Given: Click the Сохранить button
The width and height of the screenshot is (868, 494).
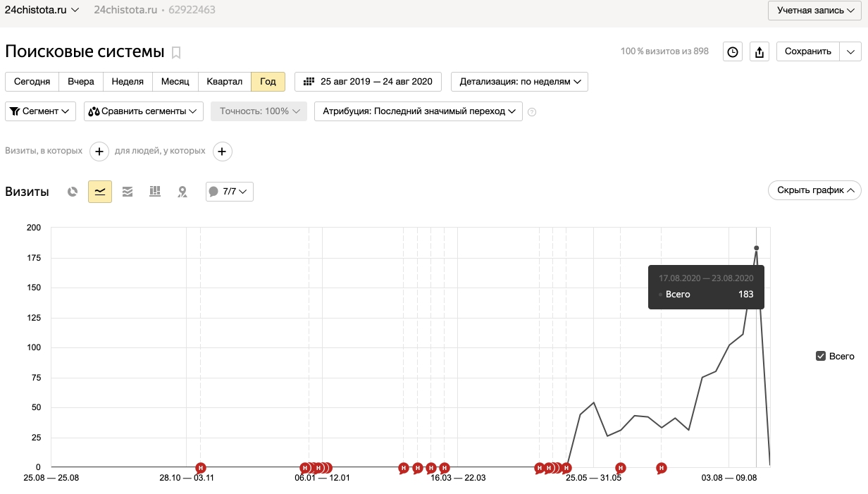Looking at the screenshot, I should tap(807, 51).
